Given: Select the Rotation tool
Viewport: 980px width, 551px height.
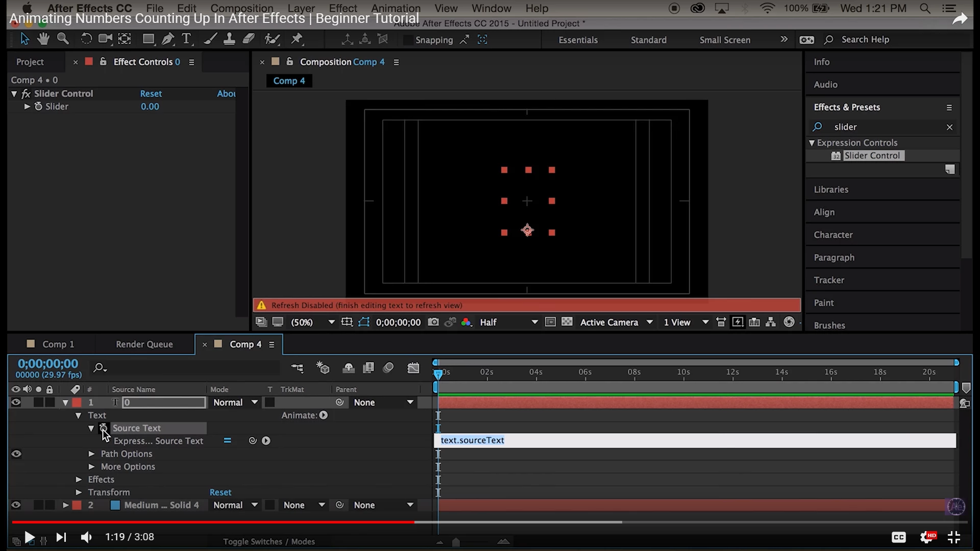Looking at the screenshot, I should pos(86,39).
